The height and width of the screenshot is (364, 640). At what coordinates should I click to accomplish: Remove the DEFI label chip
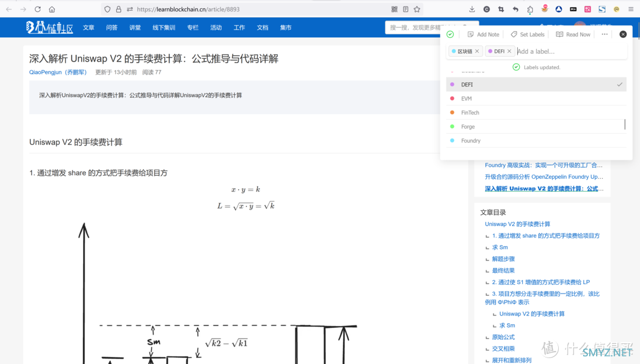click(x=509, y=51)
